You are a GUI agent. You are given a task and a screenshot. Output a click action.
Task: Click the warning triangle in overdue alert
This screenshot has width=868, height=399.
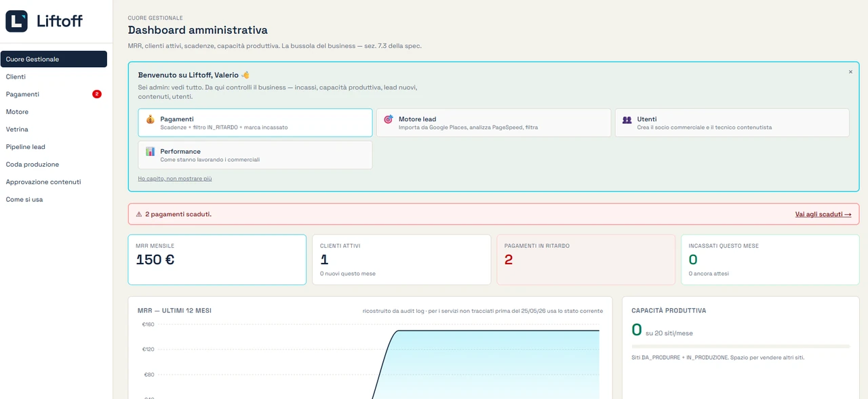pos(139,214)
